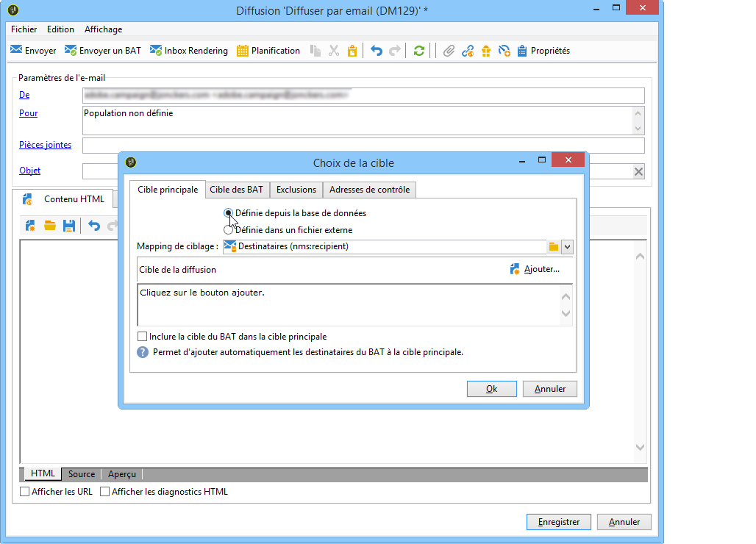Click the Mapping de ciblage Destinataires field
The height and width of the screenshot is (544, 756).
[x=385, y=247]
